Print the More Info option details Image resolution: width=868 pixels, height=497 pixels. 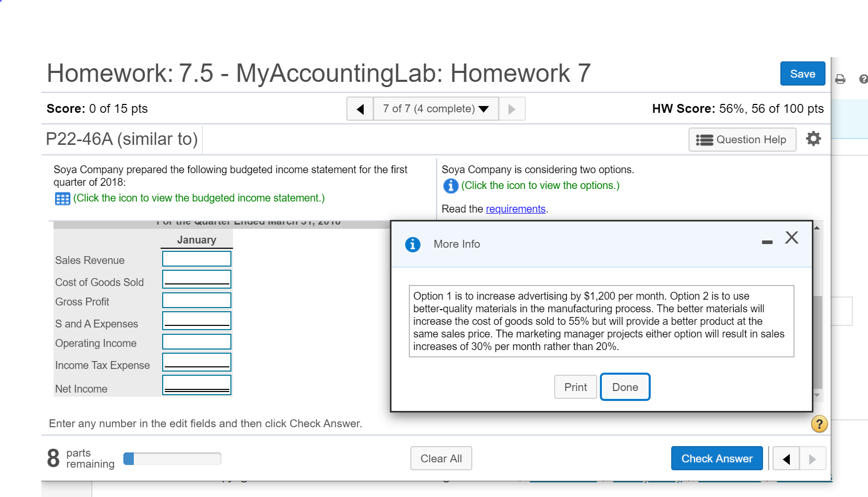(575, 387)
